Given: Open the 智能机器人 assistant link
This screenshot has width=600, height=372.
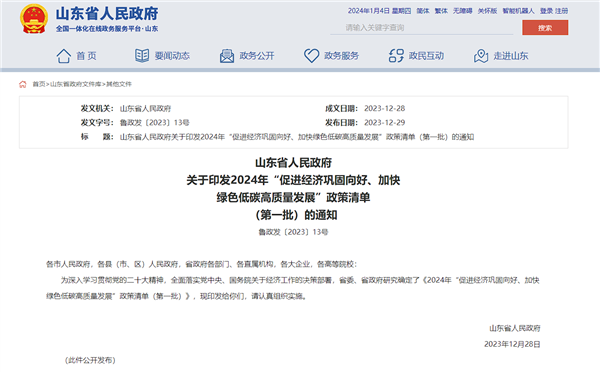Looking at the screenshot, I should (518, 11).
